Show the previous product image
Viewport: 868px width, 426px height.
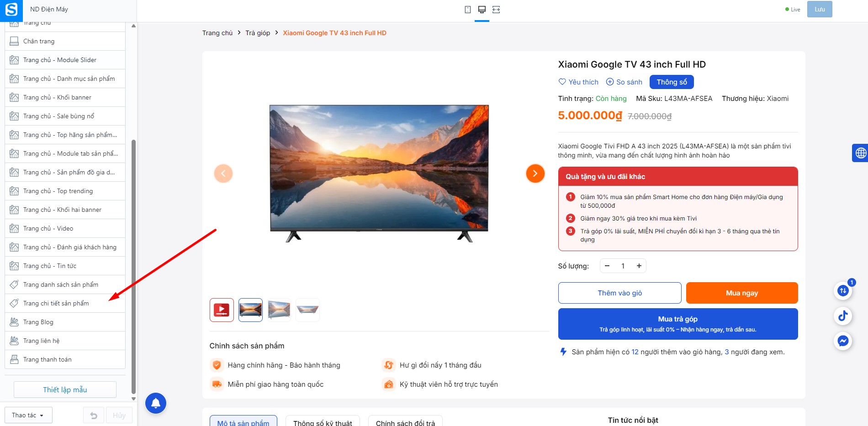click(x=223, y=174)
